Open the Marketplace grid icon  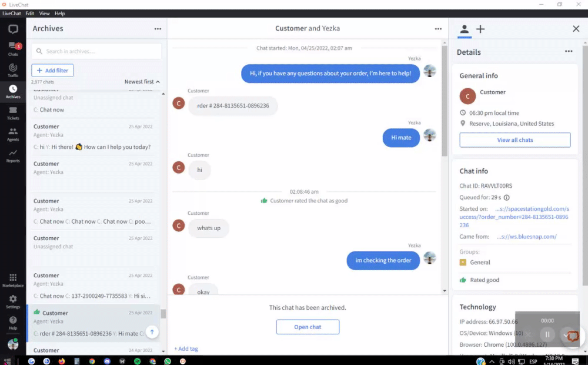click(x=13, y=277)
